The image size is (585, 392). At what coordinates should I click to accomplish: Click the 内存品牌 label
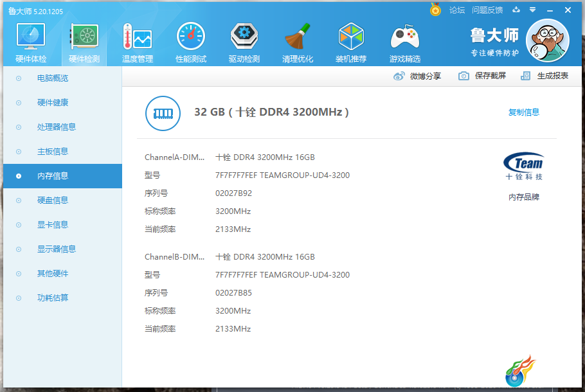524,197
